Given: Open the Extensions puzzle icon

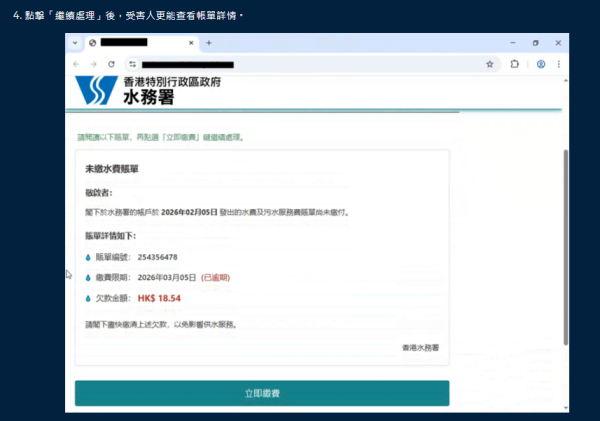Looking at the screenshot, I should point(515,64).
